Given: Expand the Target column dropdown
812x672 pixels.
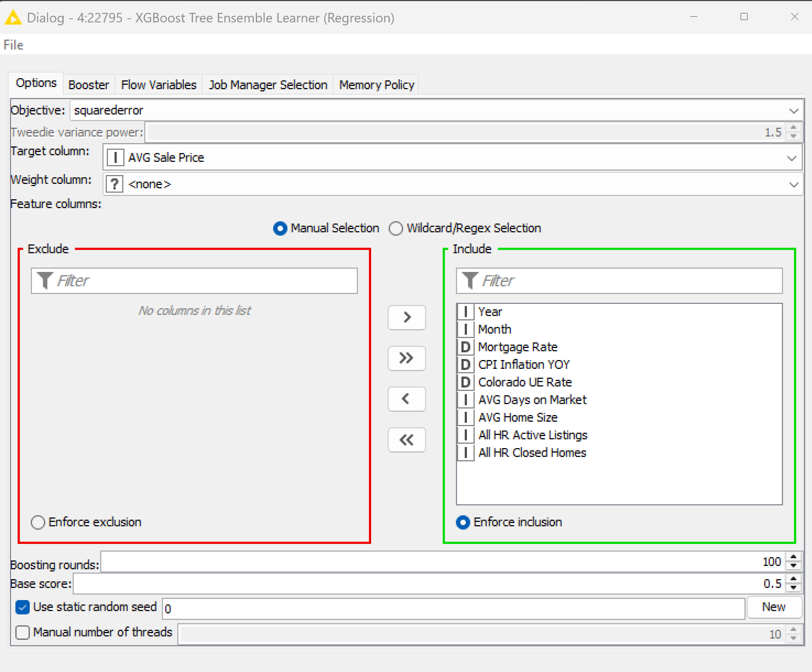Looking at the screenshot, I should (791, 158).
